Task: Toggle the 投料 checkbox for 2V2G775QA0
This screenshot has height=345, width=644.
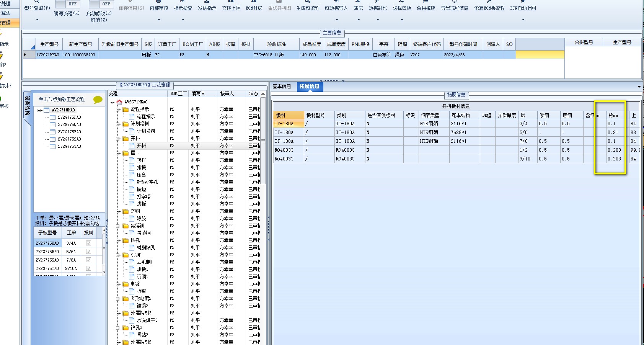Action: [88, 243]
